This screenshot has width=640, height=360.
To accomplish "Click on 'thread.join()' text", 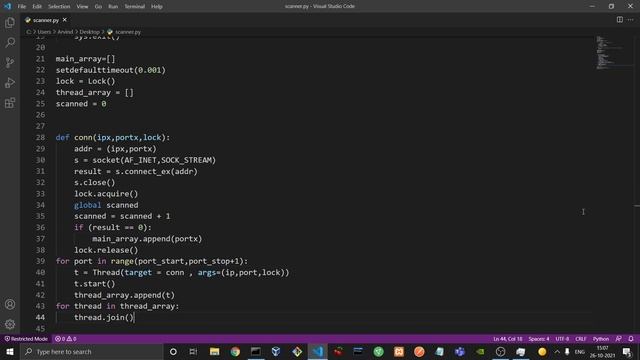I will 104,318.
